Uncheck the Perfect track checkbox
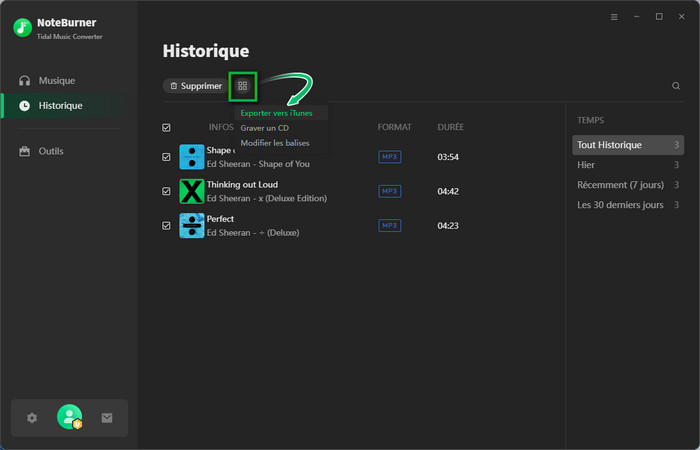This screenshot has height=450, width=700. (167, 226)
